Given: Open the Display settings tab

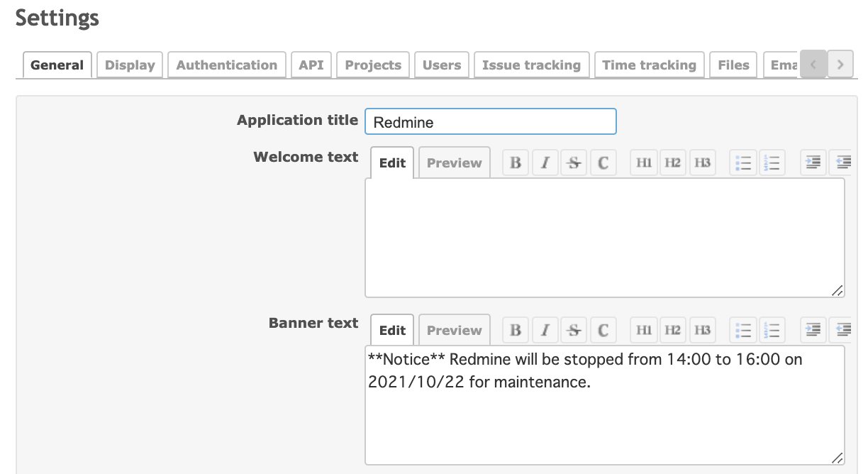Looking at the screenshot, I should pos(130,65).
